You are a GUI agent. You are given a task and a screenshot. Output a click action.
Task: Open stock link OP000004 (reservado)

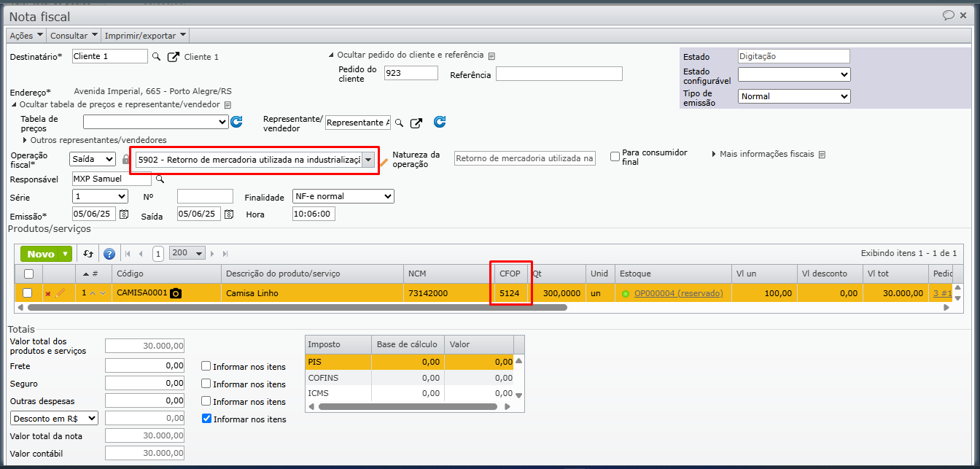(678, 293)
